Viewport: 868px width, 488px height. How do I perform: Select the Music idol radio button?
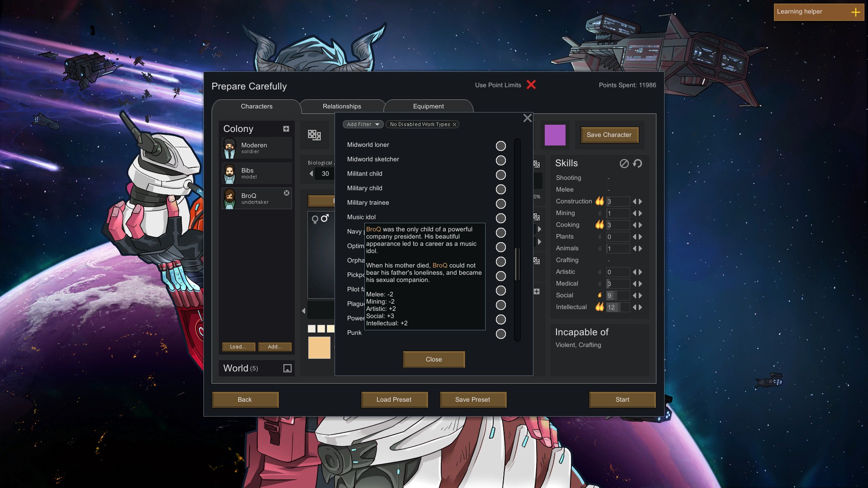pos(500,218)
